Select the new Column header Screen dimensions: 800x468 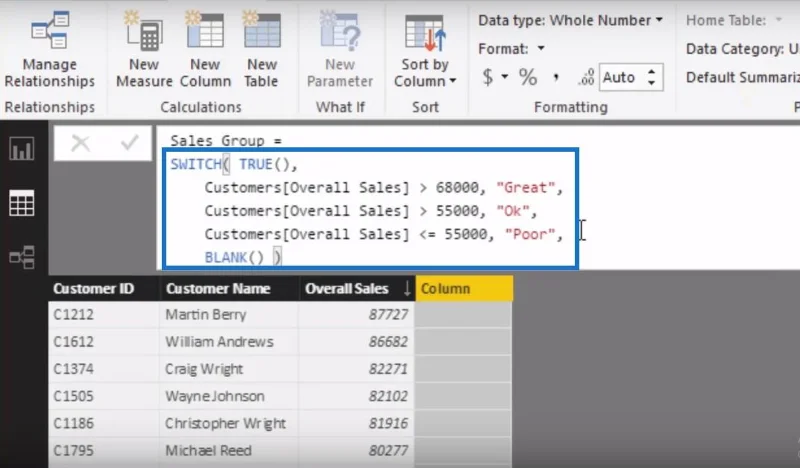point(464,288)
